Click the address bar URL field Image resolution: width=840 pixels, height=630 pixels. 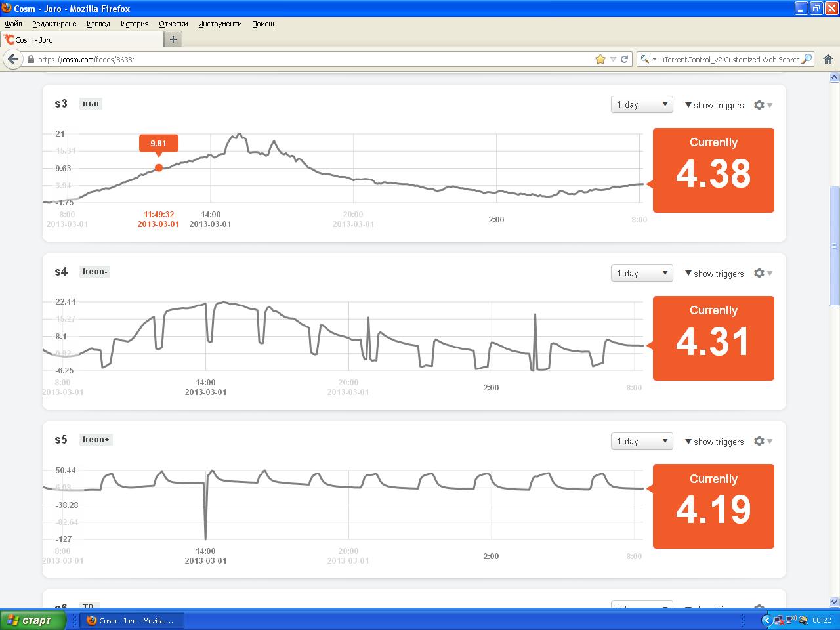(x=315, y=59)
